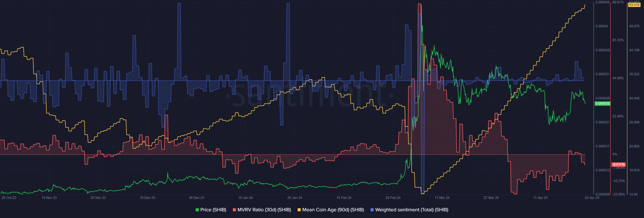644x218 pixels.
Task: Click the 34.446 coin age axis value
Action: (x=634, y=98)
